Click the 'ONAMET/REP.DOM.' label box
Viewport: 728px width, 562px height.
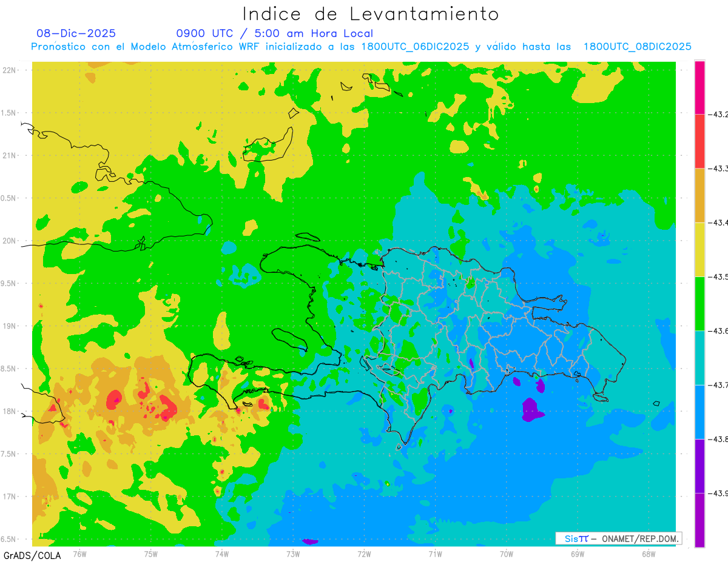pos(618,538)
